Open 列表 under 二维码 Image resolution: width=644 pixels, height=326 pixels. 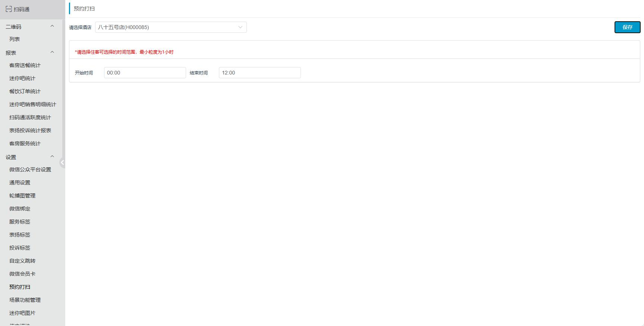(x=15, y=39)
